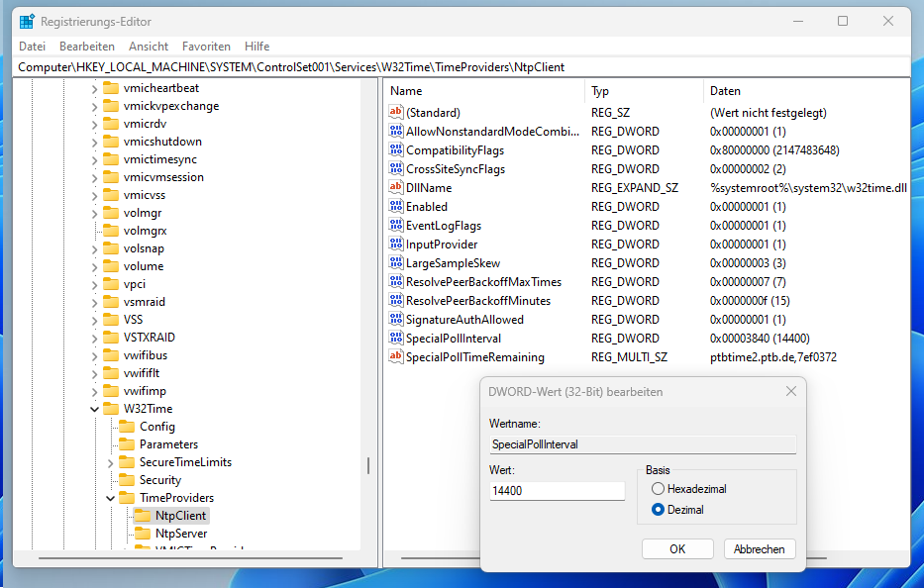The height and width of the screenshot is (588, 924).
Task: Expand the volsnap node
Action: [94, 249]
